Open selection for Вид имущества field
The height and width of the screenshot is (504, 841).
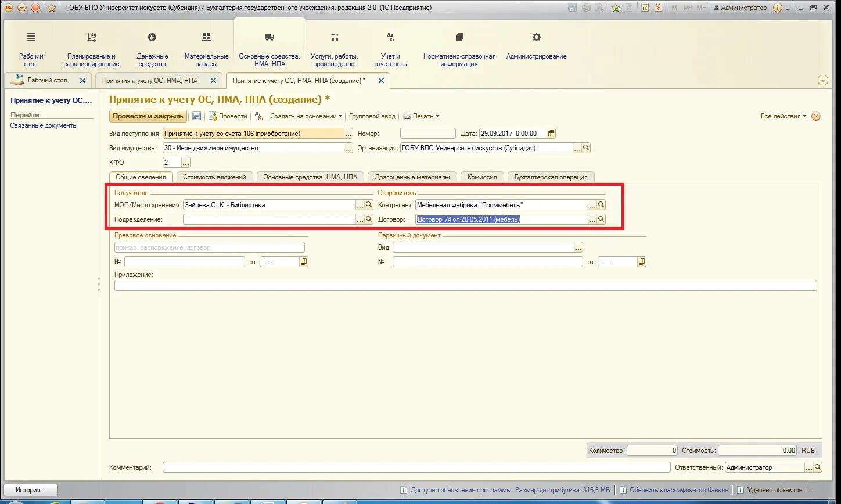tap(348, 148)
